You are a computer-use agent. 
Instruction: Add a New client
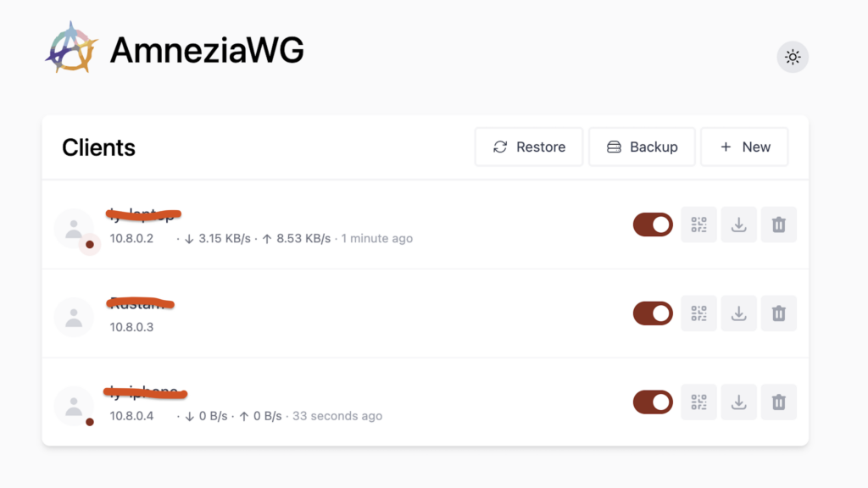[x=744, y=147]
